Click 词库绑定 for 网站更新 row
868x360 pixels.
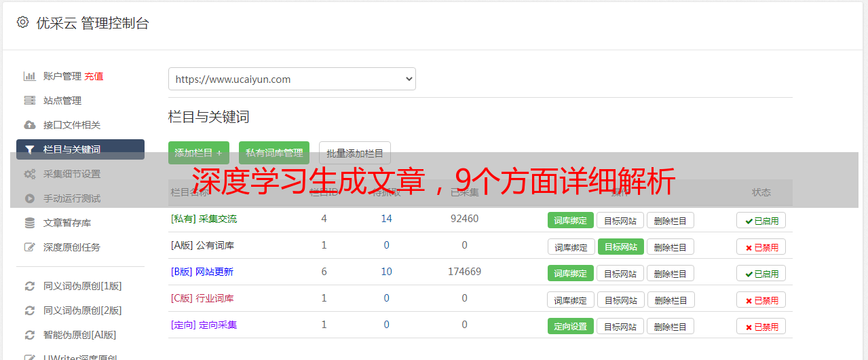pyautogui.click(x=571, y=273)
